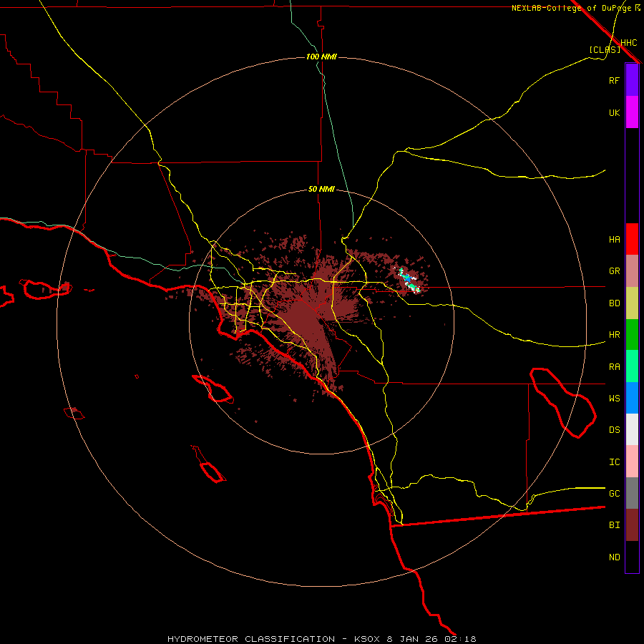Click the gray GC legend swatch
The height and width of the screenshot is (644, 644).
tap(632, 493)
